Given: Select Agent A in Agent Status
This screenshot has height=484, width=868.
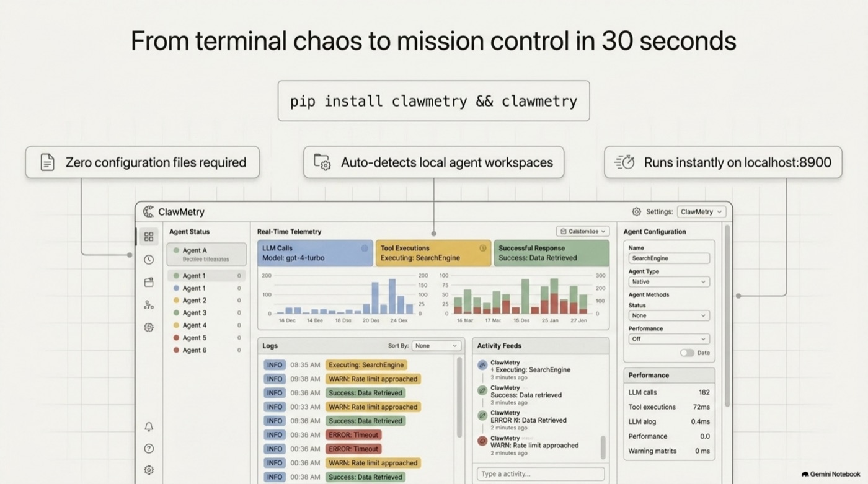Looking at the screenshot, I should pyautogui.click(x=206, y=254).
